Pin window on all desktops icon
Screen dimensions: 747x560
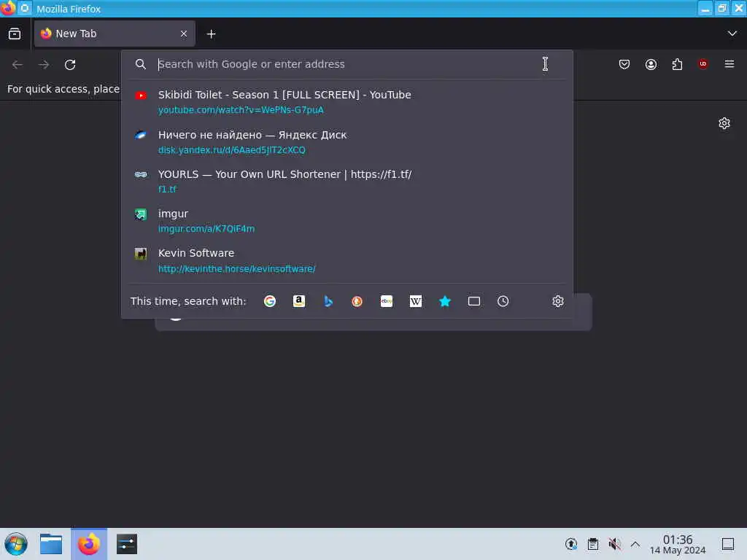tap(25, 9)
